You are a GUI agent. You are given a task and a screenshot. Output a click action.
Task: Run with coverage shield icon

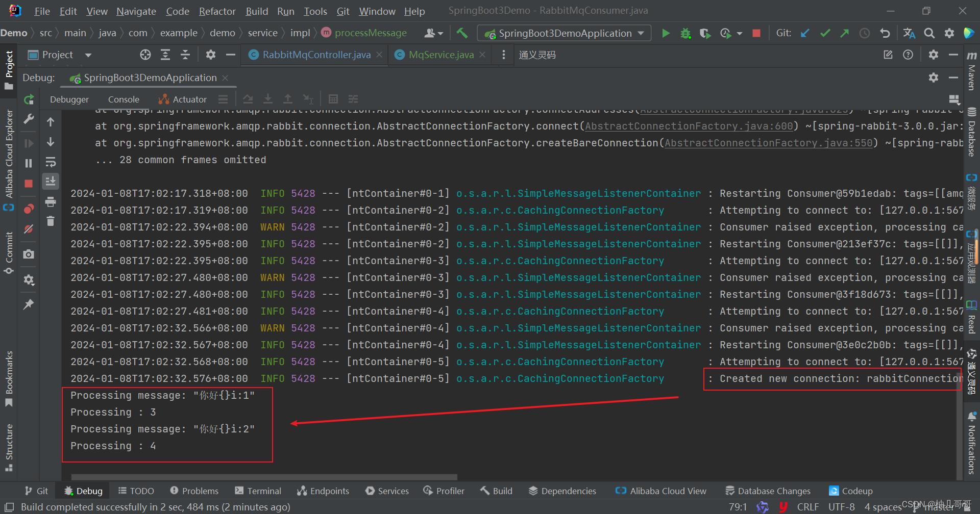(x=705, y=33)
